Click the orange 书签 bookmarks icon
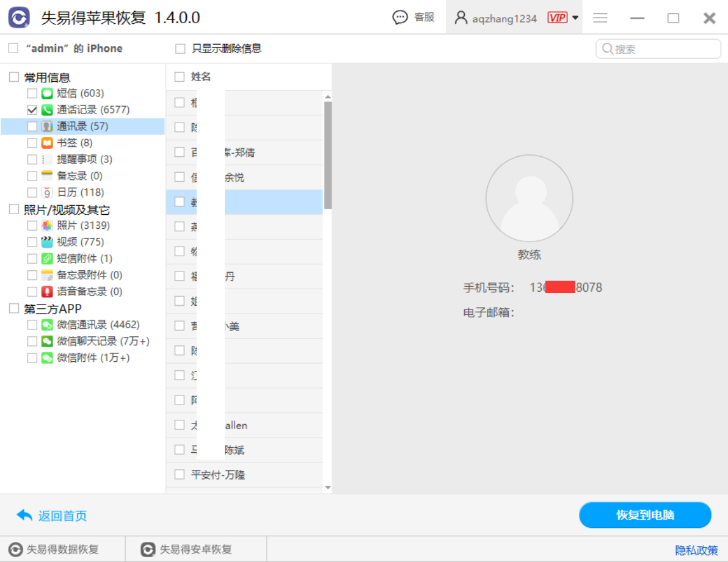The height and width of the screenshot is (562, 728). click(47, 143)
